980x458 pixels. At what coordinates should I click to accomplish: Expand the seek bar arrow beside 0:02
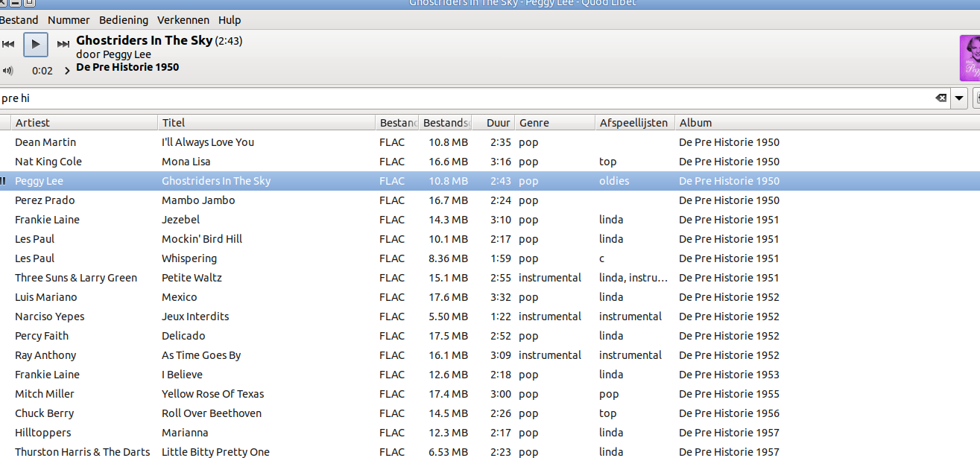(67, 71)
